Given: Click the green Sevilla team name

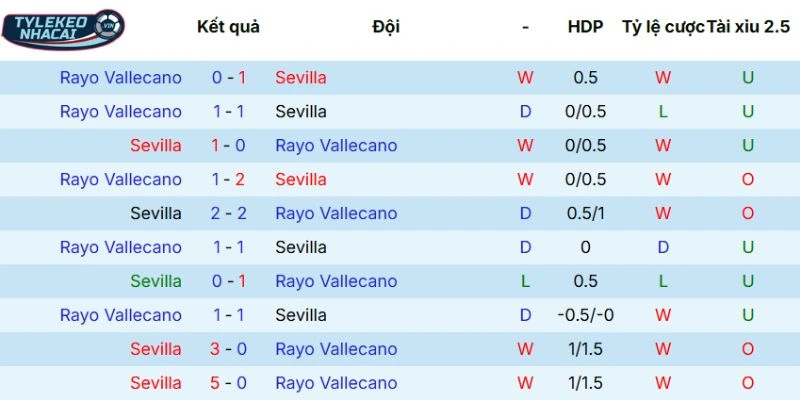Looking at the screenshot, I should (x=156, y=281).
